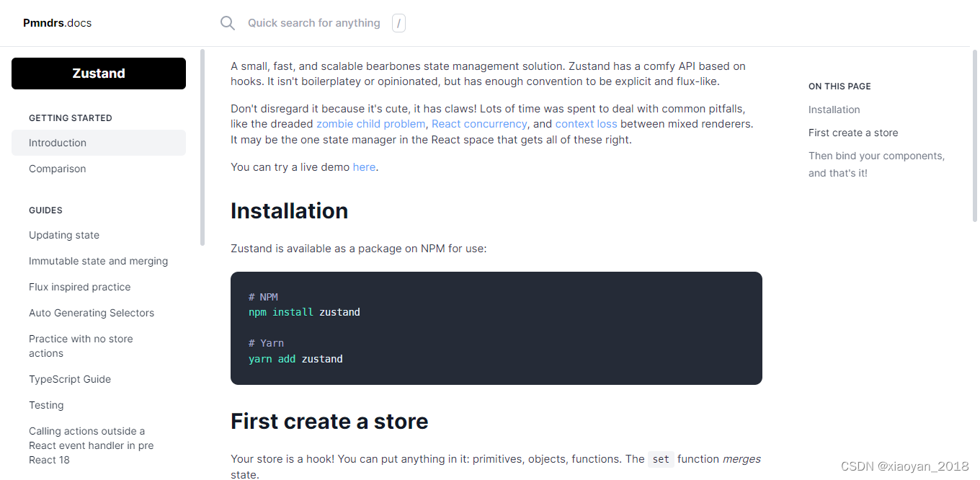Image resolution: width=980 pixels, height=480 pixels.
Task: Open the Updating state guide
Action: [x=64, y=235]
